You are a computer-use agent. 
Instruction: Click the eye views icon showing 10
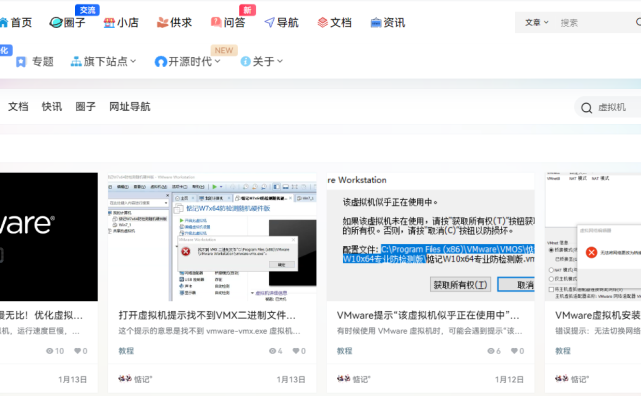(50, 351)
